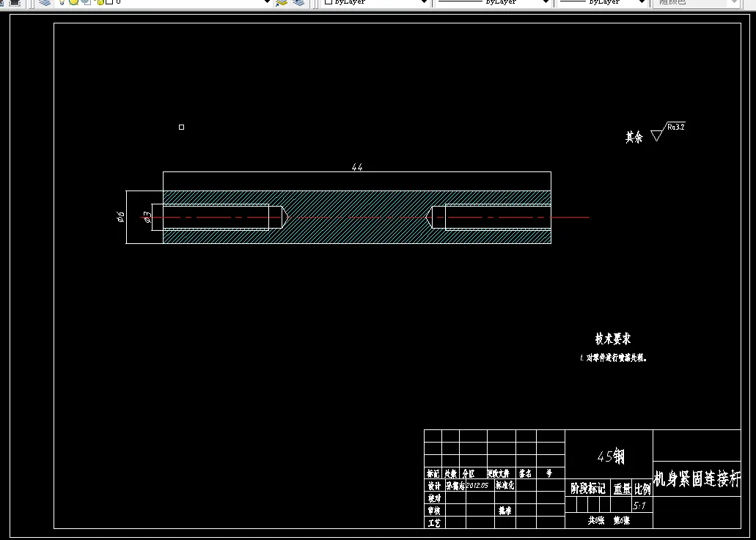Click the layer 0 color swatch square
This screenshot has width=756, height=540.
pyautogui.click(x=109, y=2)
